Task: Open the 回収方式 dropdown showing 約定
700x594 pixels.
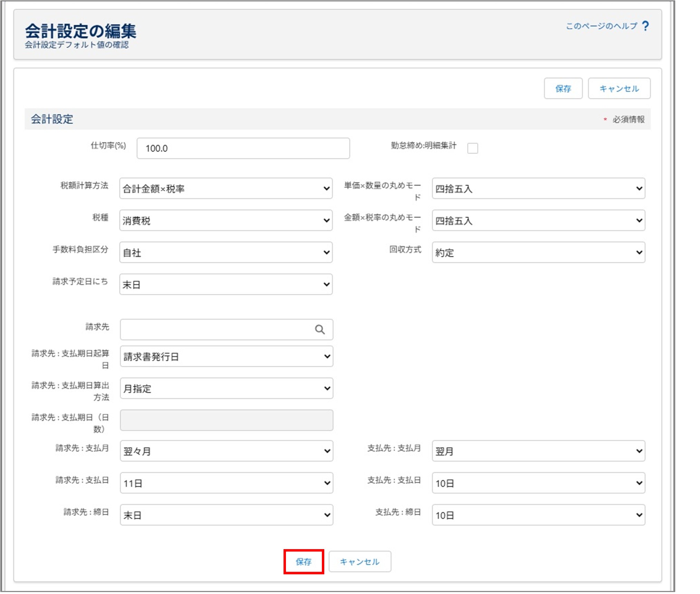Action: coord(538,252)
